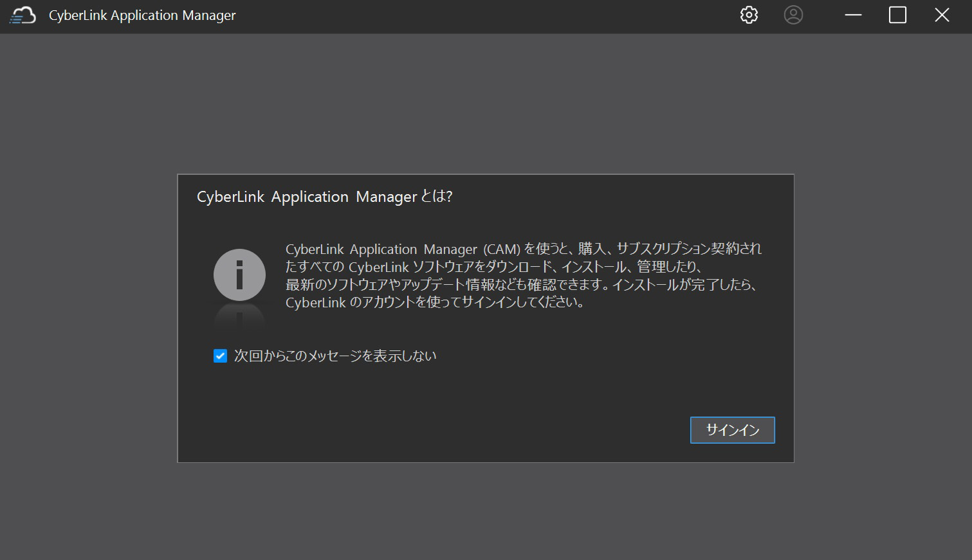Image resolution: width=972 pixels, height=560 pixels.
Task: Click the title bar text CyberLink Application Manager
Action: [142, 15]
